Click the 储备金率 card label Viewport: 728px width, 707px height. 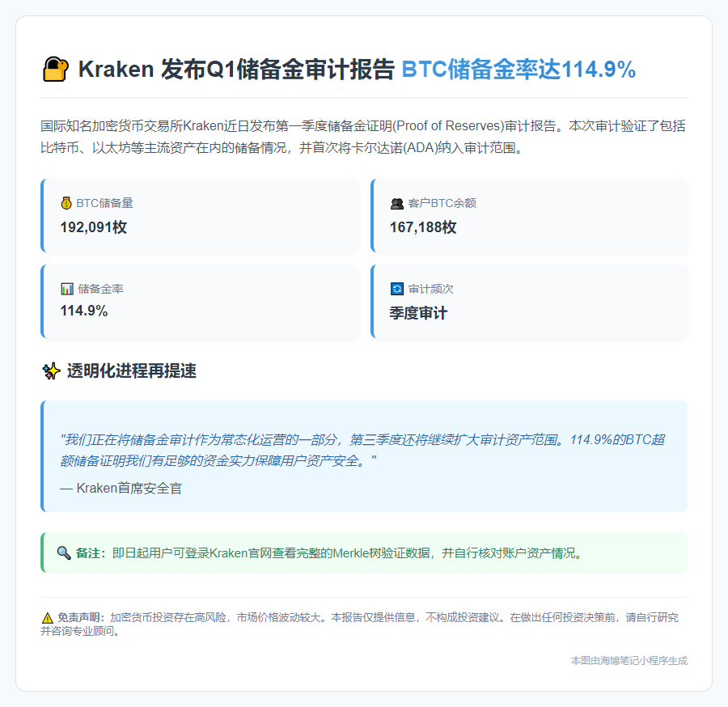click(101, 289)
